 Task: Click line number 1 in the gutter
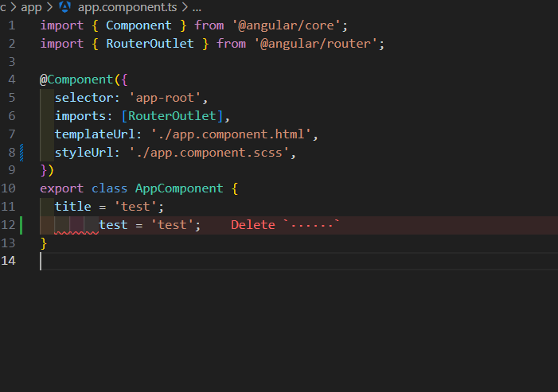coord(12,25)
